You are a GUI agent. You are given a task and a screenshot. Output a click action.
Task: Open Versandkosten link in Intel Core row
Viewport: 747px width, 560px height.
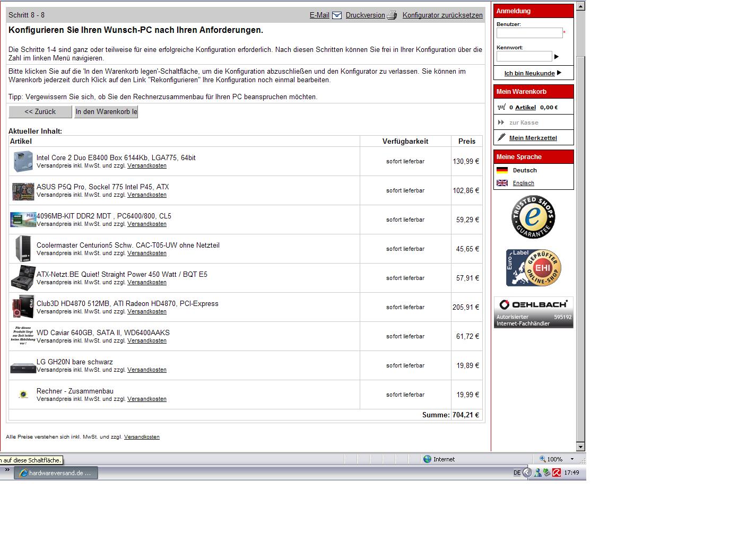pyautogui.click(x=147, y=166)
